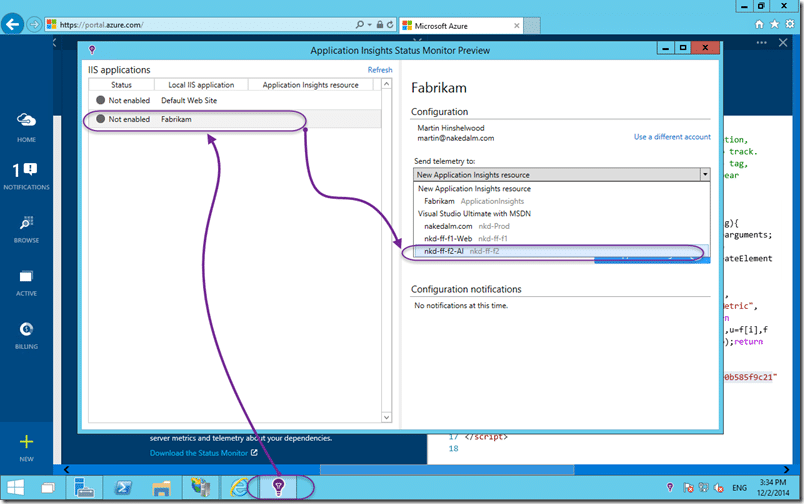Click the address bar lock icon
Screen dimensions: 804x504
pyautogui.click(x=380, y=25)
